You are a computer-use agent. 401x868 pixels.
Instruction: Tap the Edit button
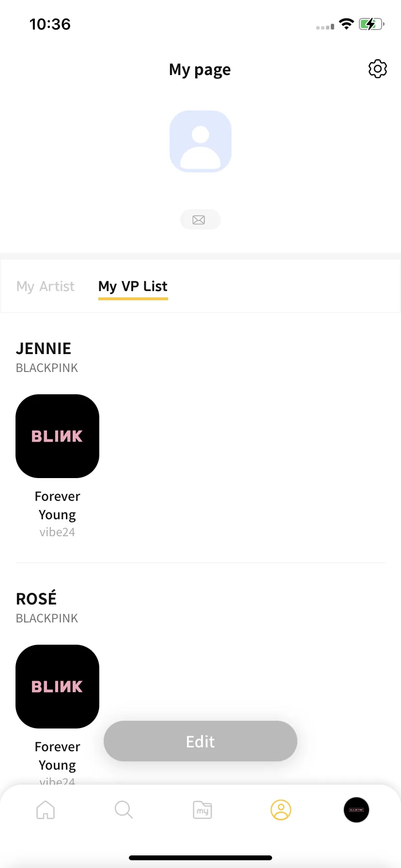(200, 741)
